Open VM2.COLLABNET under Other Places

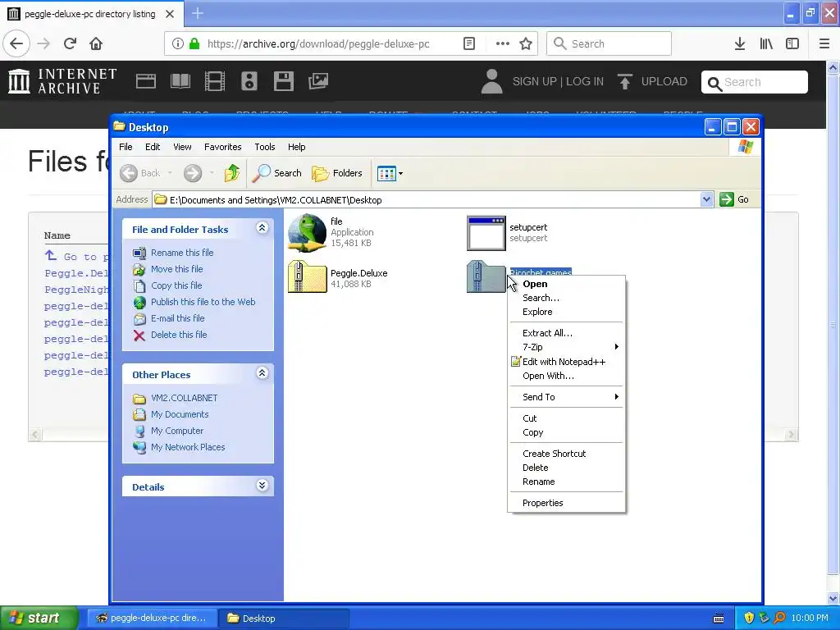point(185,398)
